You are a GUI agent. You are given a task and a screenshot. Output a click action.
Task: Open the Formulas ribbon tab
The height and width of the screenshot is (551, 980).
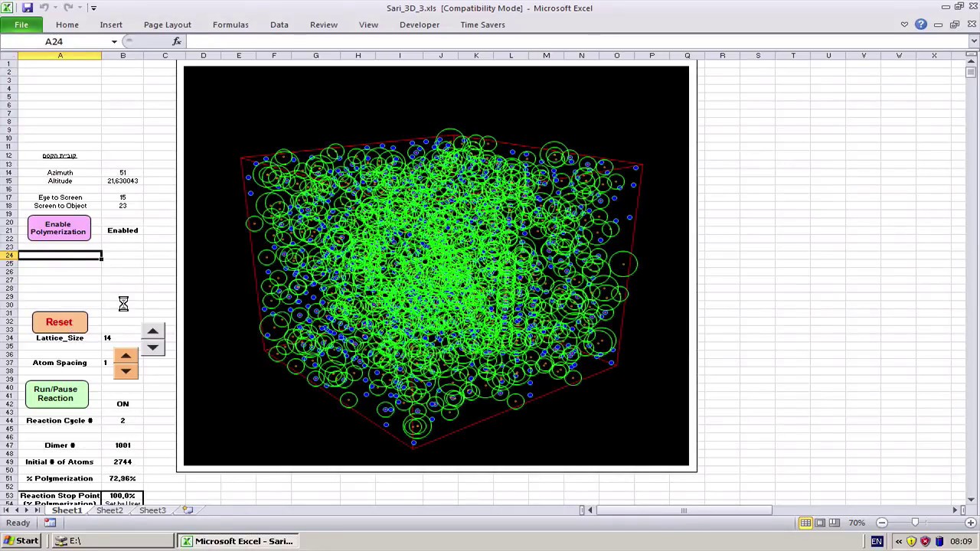[x=230, y=24]
